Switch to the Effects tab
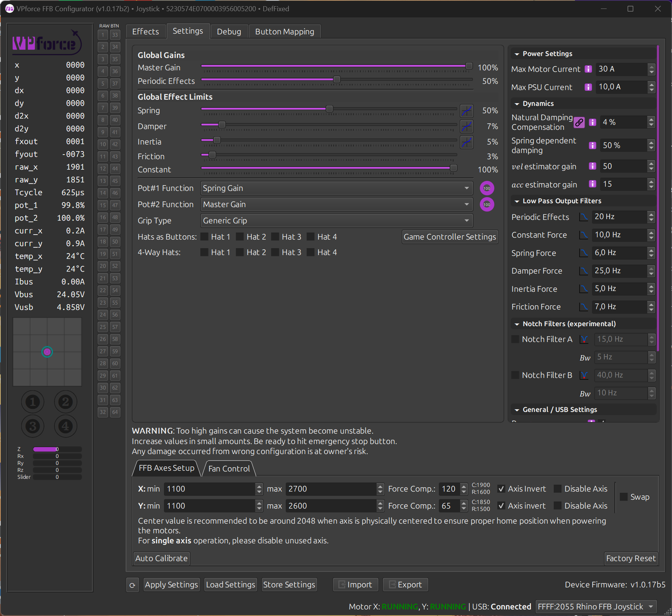This screenshot has width=672, height=616. (145, 32)
